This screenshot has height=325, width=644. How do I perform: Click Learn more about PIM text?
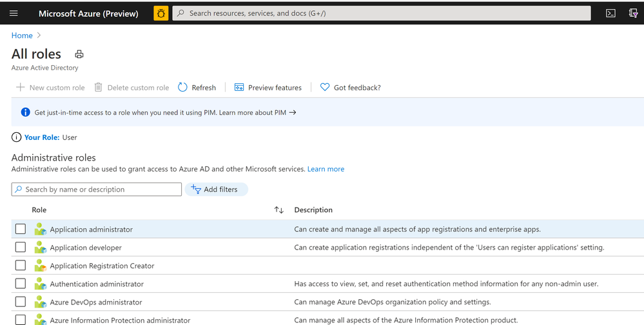point(253,112)
